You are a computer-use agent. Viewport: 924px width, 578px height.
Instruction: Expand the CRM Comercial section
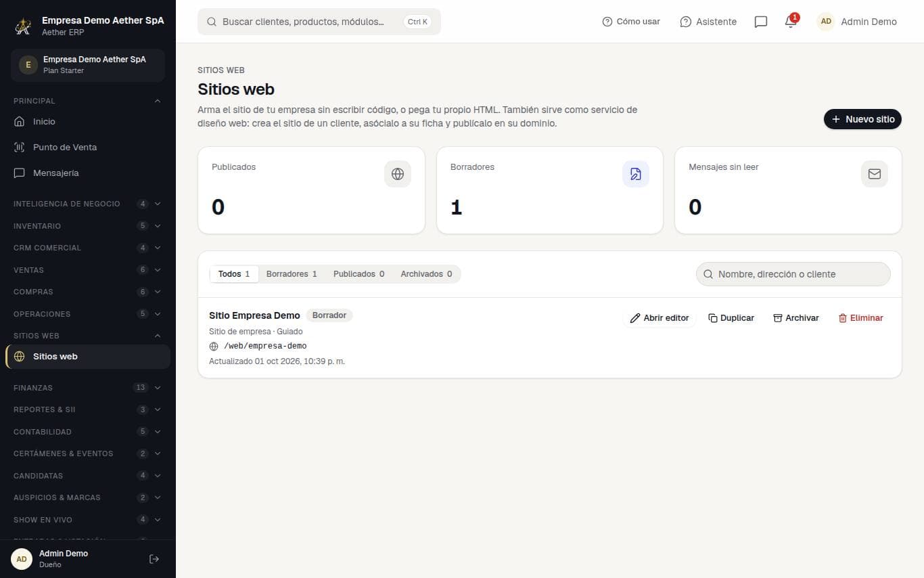click(88, 248)
